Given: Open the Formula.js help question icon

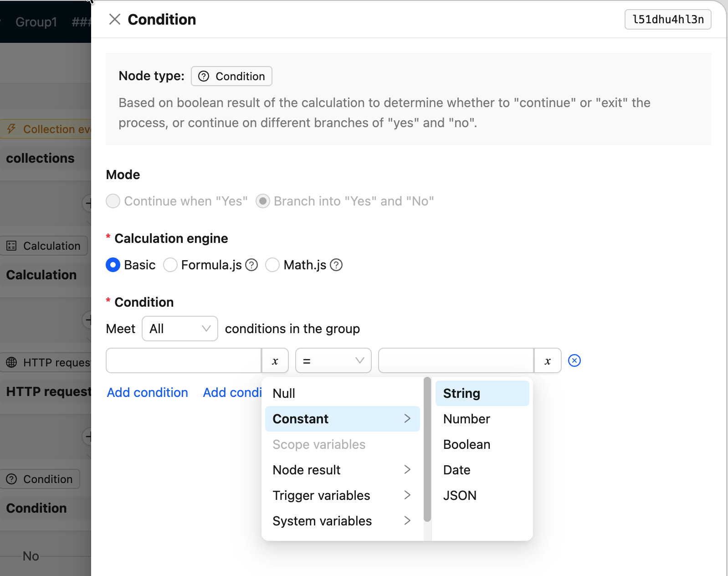Looking at the screenshot, I should click(251, 265).
